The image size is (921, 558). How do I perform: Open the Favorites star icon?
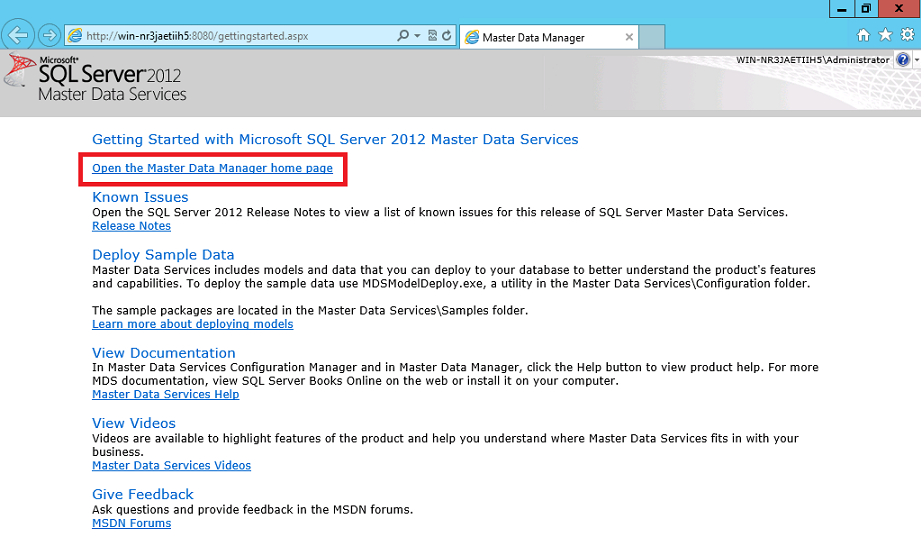pos(885,35)
